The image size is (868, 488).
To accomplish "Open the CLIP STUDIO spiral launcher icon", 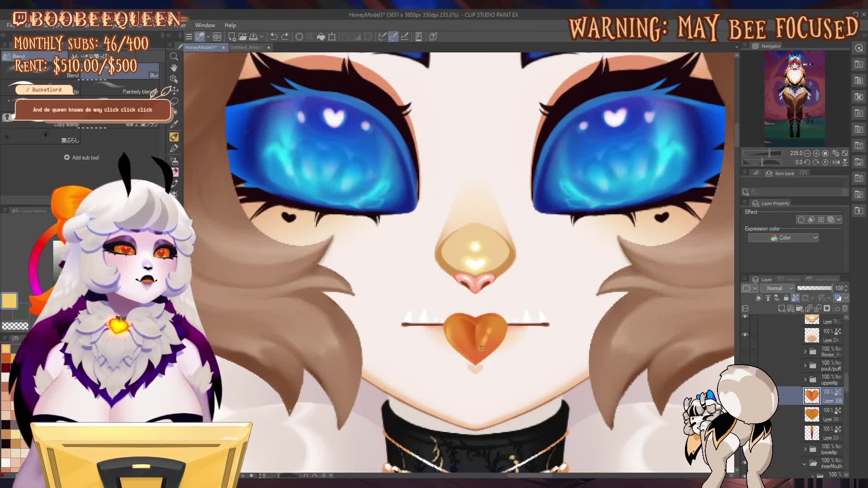I will (x=217, y=37).
